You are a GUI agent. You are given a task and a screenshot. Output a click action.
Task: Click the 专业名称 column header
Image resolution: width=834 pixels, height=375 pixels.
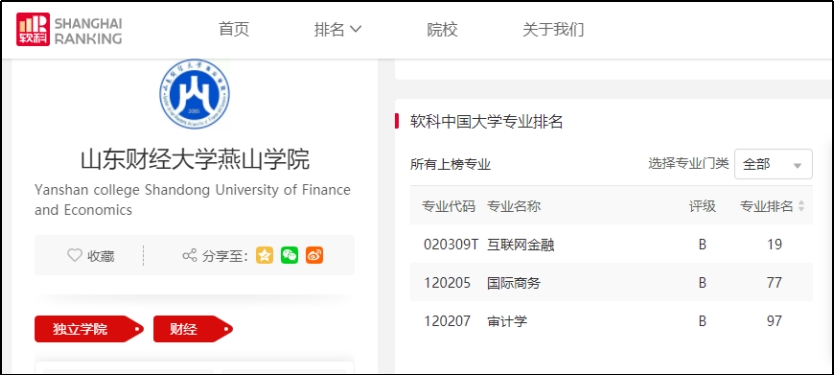(x=514, y=206)
